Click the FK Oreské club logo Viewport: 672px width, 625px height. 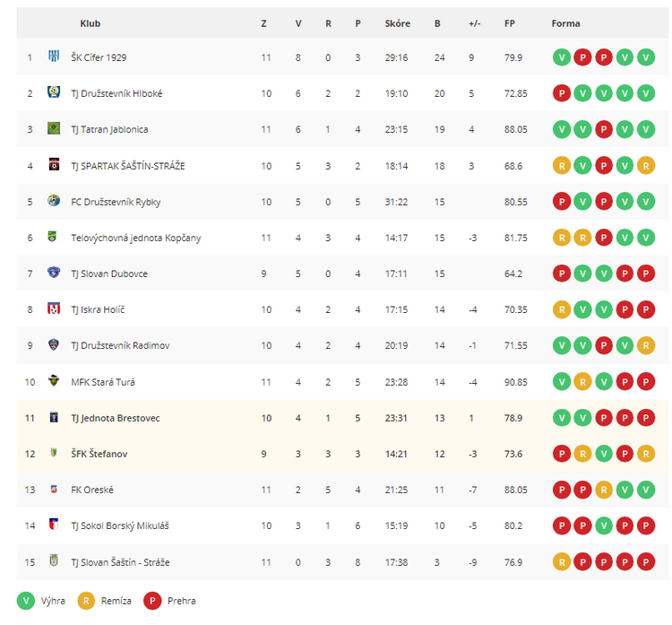pyautogui.click(x=54, y=489)
